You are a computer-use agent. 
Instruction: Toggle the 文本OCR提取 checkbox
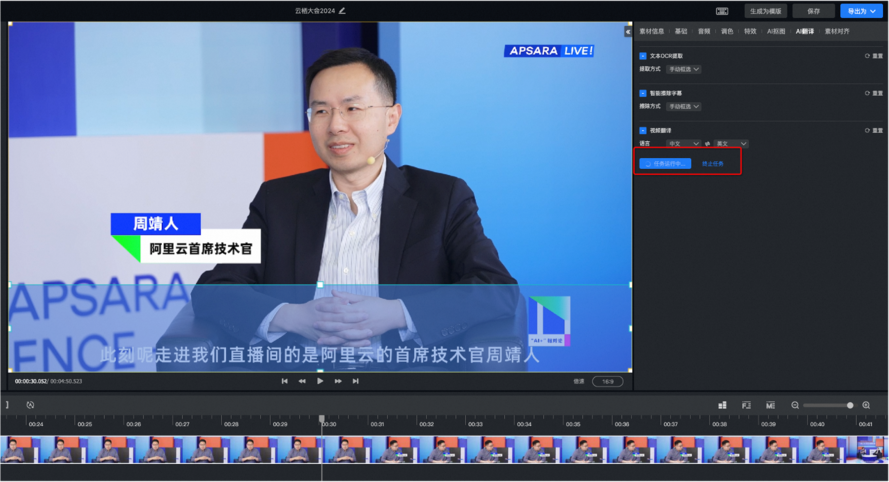(643, 56)
